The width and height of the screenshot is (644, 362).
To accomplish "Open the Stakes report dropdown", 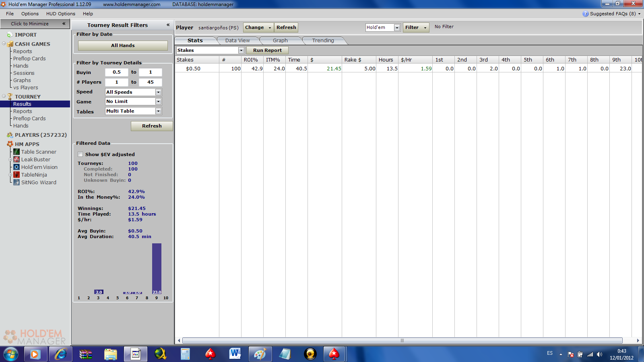I will pos(241,50).
